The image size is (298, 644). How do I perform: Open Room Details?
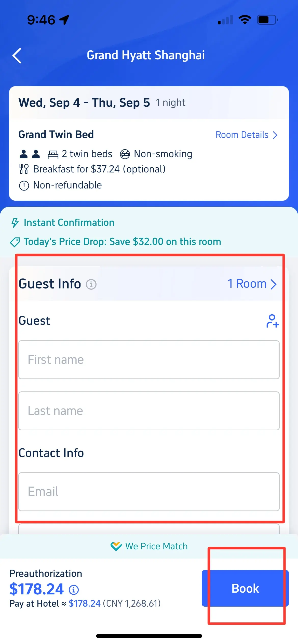tap(242, 135)
